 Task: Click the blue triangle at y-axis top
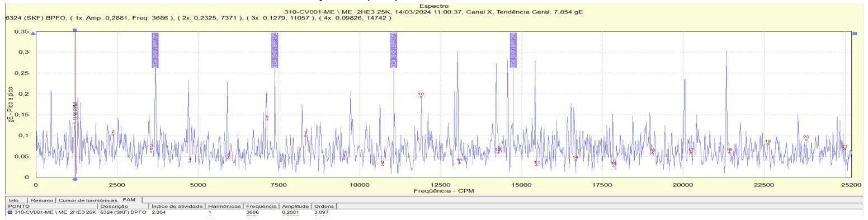pos(33,34)
